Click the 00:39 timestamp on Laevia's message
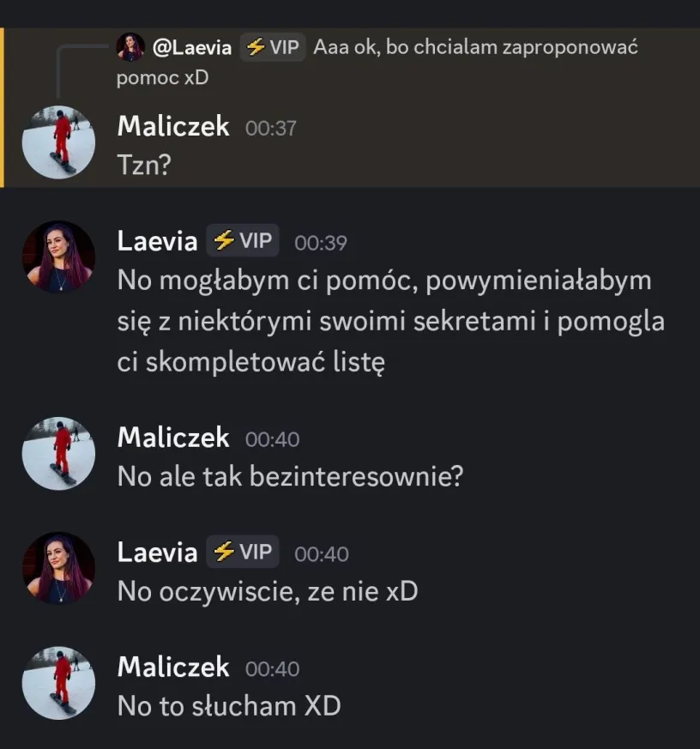This screenshot has width=700, height=749. [321, 243]
